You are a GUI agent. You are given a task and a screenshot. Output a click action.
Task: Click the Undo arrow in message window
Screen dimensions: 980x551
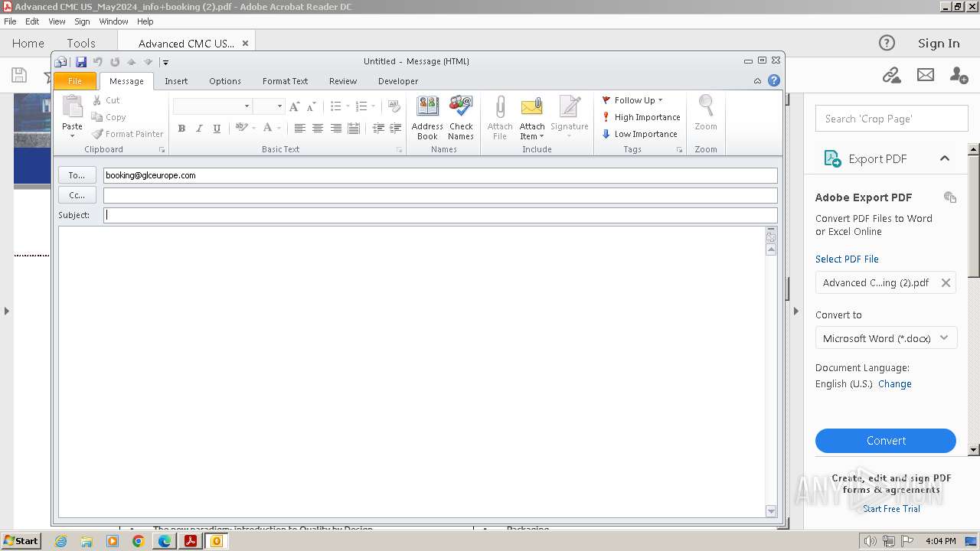pyautogui.click(x=98, y=62)
